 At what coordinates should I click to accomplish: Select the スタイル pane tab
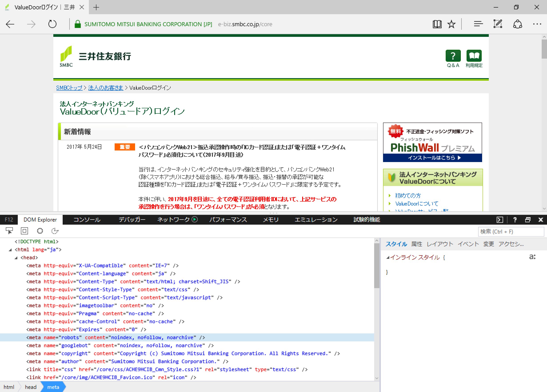396,244
